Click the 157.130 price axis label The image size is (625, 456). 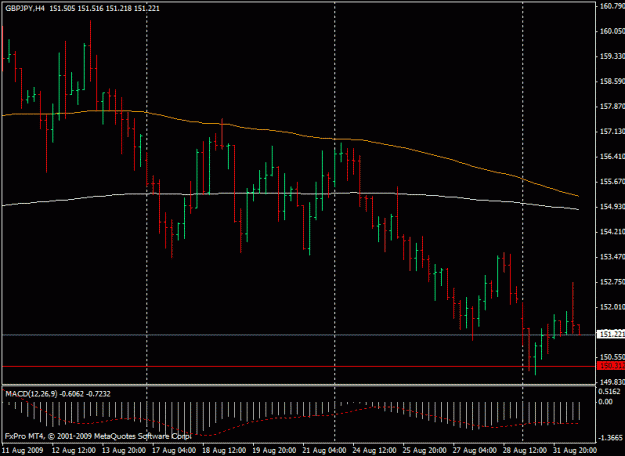tap(612, 131)
